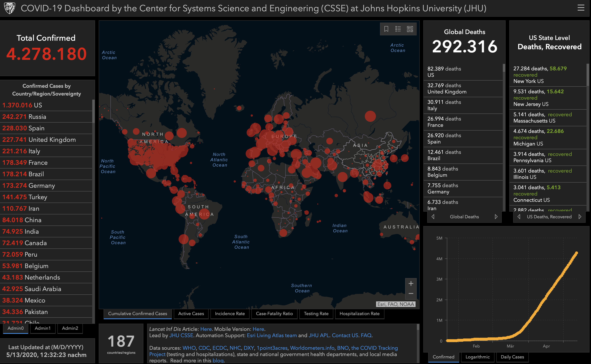Go back in US Deaths, Recovered panel
591x364 pixels.
click(519, 217)
